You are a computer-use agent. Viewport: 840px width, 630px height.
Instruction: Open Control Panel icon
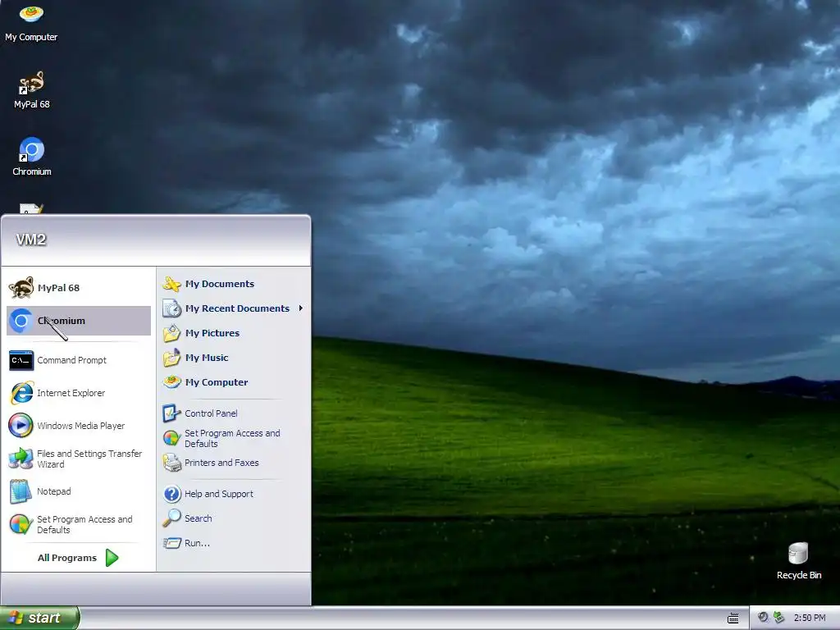click(171, 413)
